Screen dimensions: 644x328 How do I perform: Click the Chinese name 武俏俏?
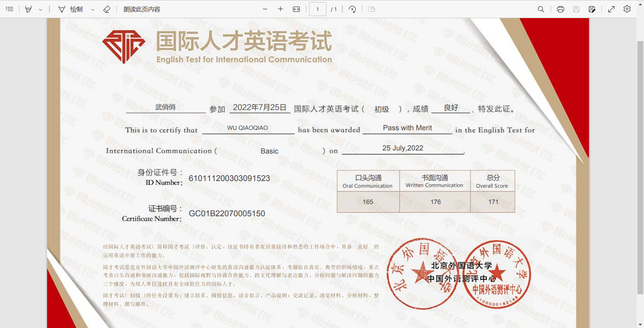(165, 107)
